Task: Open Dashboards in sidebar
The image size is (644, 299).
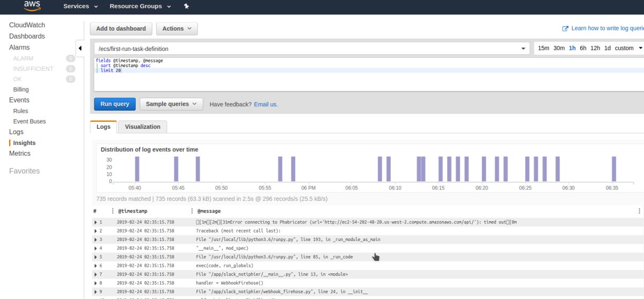Action: pyautogui.click(x=27, y=37)
